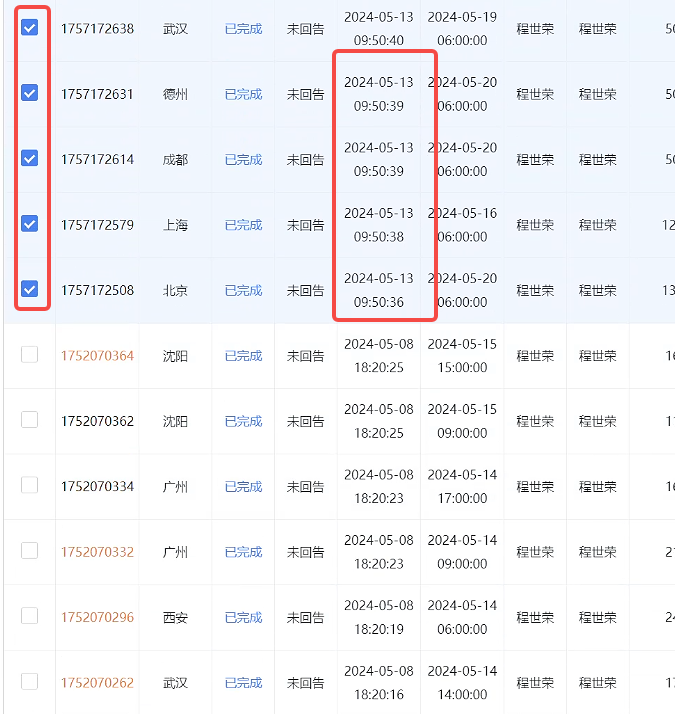This screenshot has width=675, height=714.
Task: Select order number 1752070334
Action: (x=97, y=487)
